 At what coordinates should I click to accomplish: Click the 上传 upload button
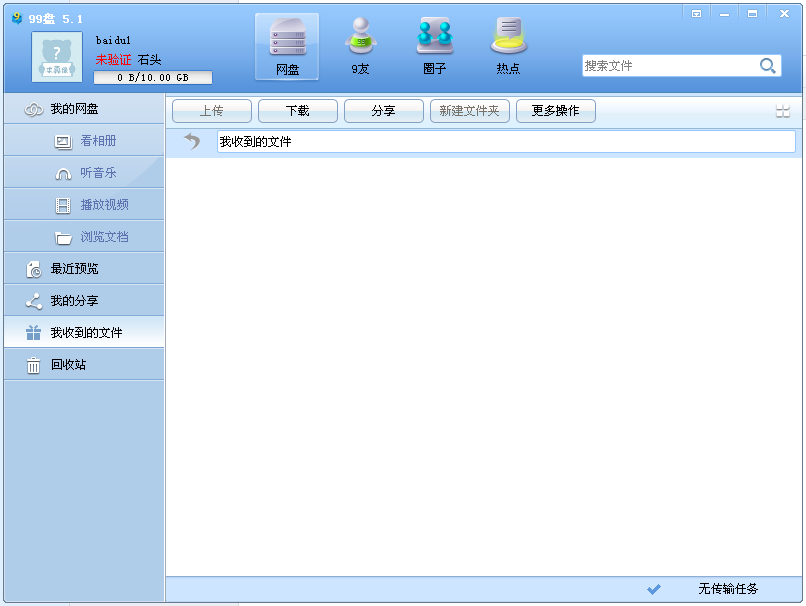pyautogui.click(x=212, y=111)
